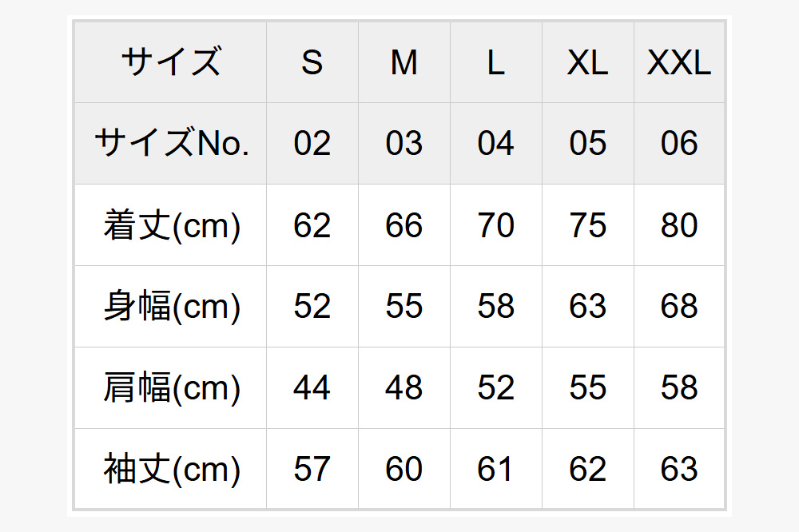The height and width of the screenshot is (532, 799).
Task: Select the 肩幅 value 44 cell
Action: (312, 388)
